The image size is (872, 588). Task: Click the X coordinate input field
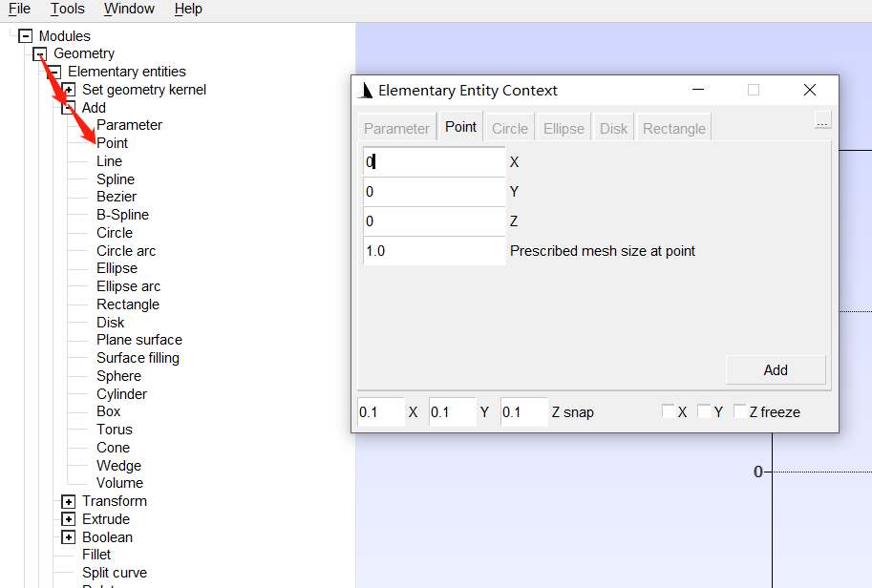[x=434, y=162]
